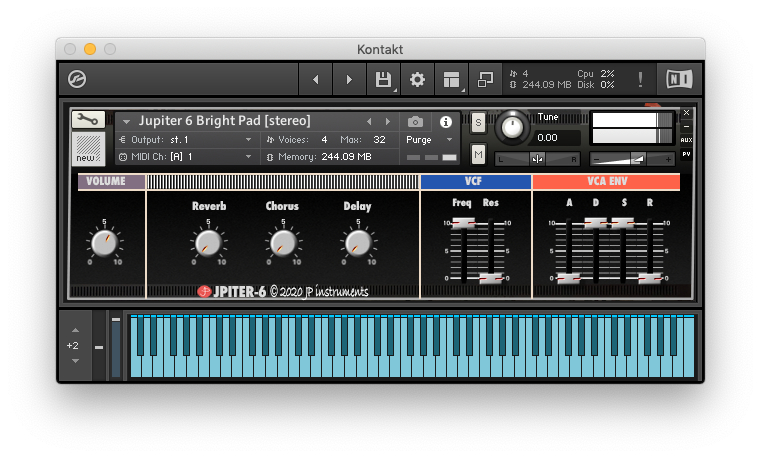Minimize the instrument header with minus button
761x458 pixels.
click(x=686, y=126)
